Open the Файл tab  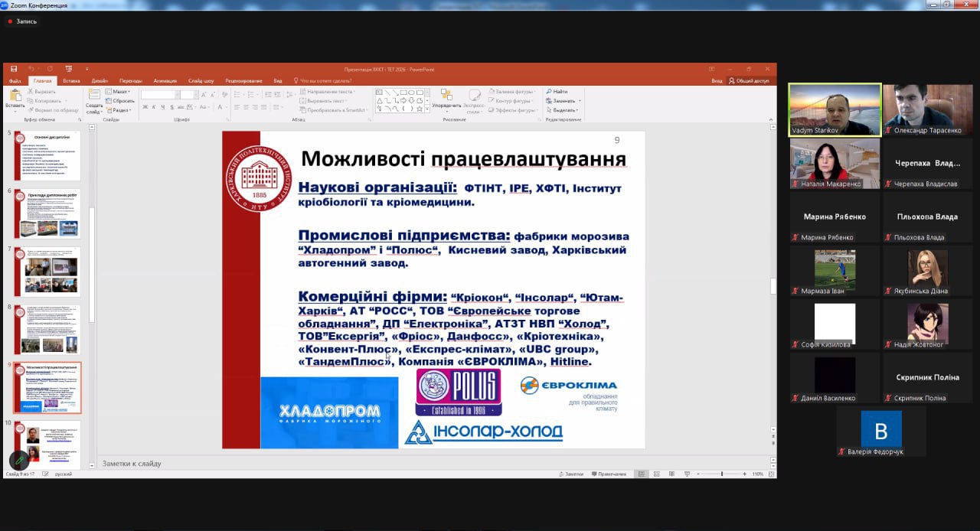click(x=15, y=80)
